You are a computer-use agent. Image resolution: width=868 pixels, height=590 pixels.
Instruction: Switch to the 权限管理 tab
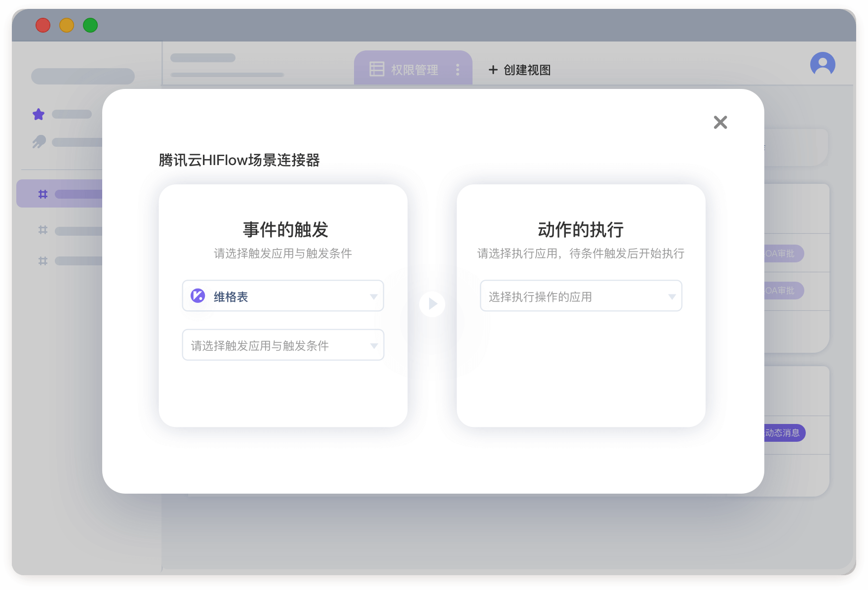point(404,70)
